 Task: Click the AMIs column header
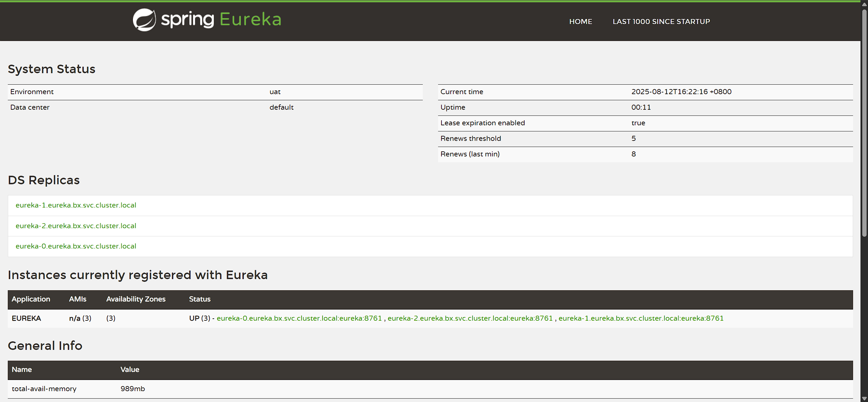[78, 299]
